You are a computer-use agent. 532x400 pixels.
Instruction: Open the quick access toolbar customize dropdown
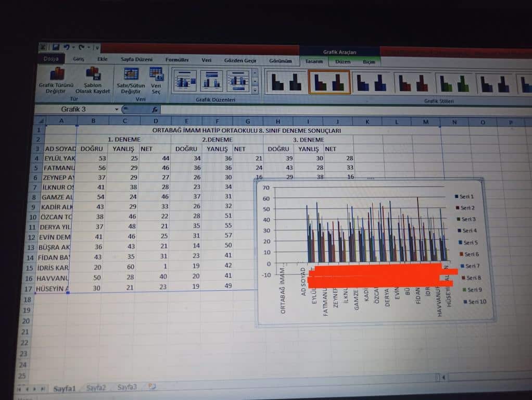pyautogui.click(x=97, y=48)
